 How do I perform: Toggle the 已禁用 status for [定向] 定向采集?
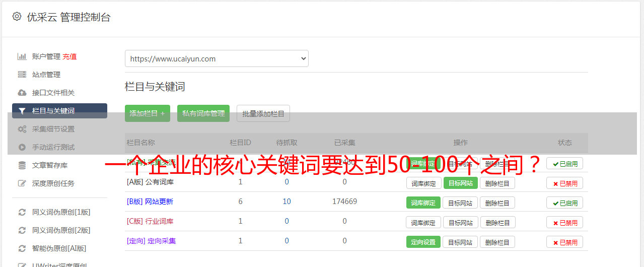(x=564, y=242)
